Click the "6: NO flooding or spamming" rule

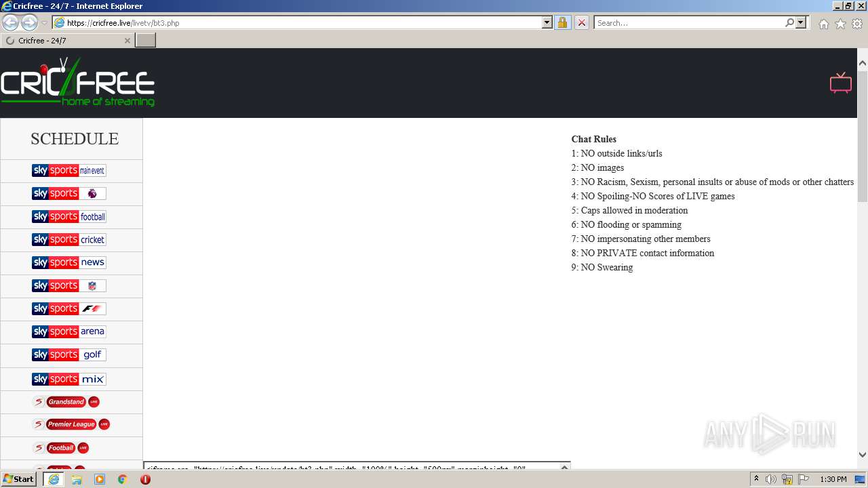626,225
